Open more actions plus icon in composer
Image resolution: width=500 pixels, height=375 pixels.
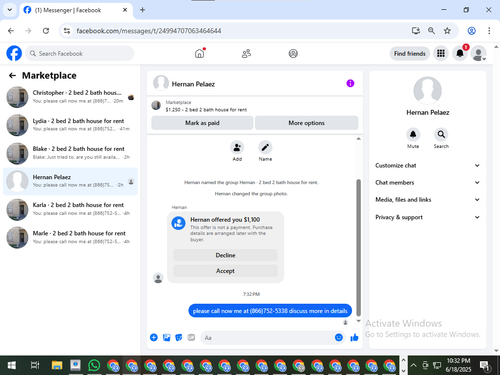point(154,337)
